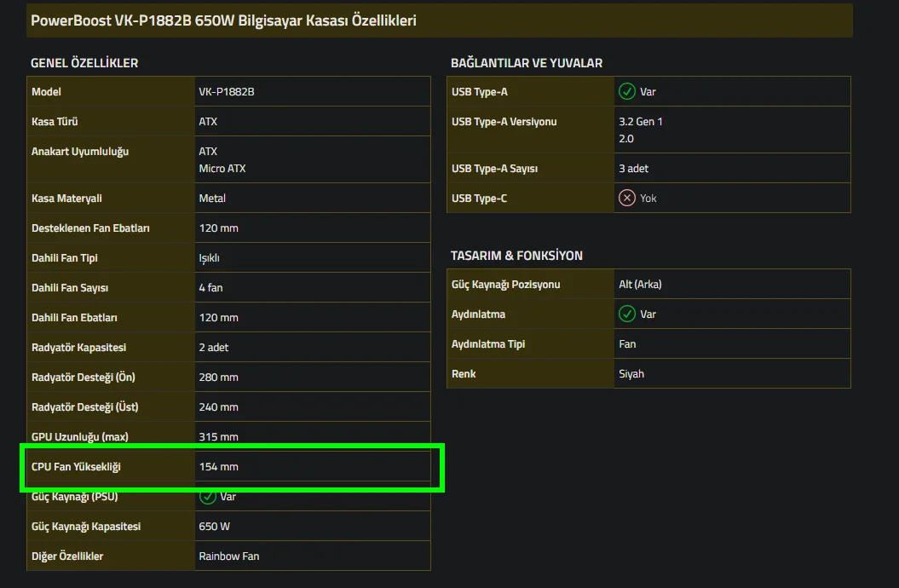Click the Dahili Fan Tipi label
Viewport: 899px width, 588px height.
(64, 258)
